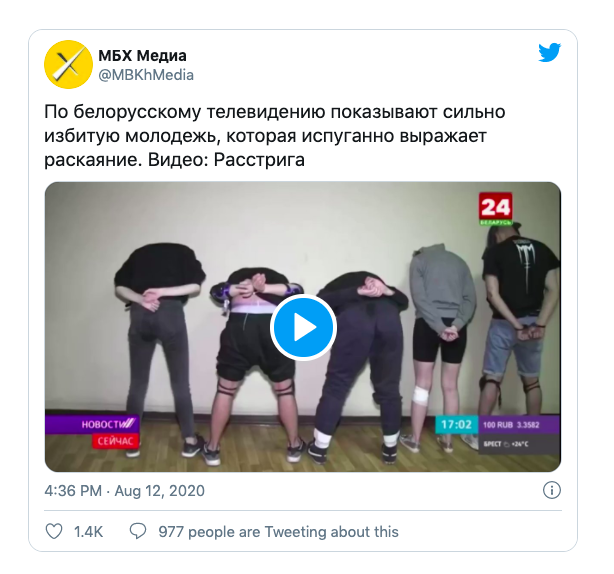Click the red СЕЙЧАС label in video
The height and width of the screenshot is (574, 614).
coord(116,441)
